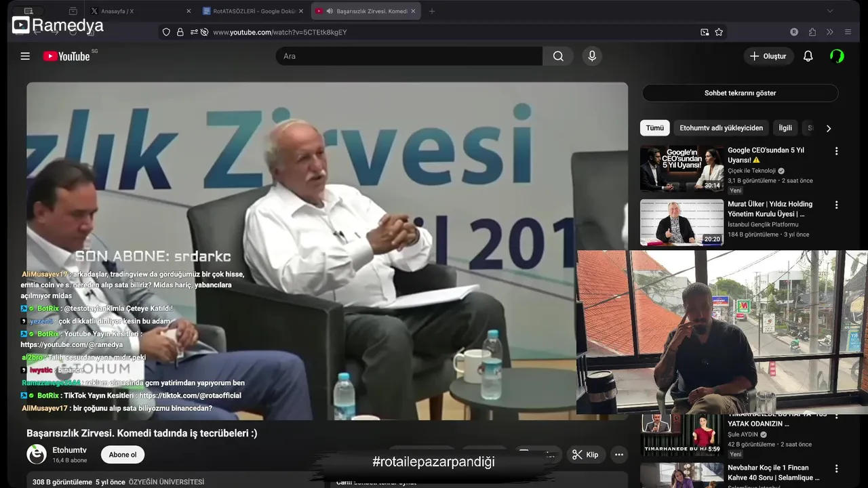Screen dimensions: 868x488
Task: Show next filter chips with the arrow
Action: pyautogui.click(x=828, y=128)
